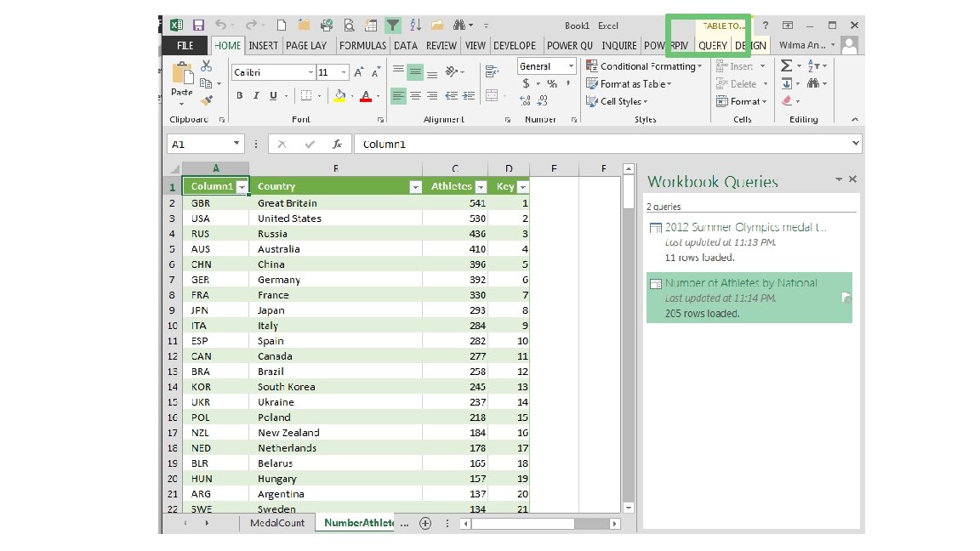Image resolution: width=980 pixels, height=551 pixels.
Task: Open the General number format dropdown
Action: pos(571,65)
